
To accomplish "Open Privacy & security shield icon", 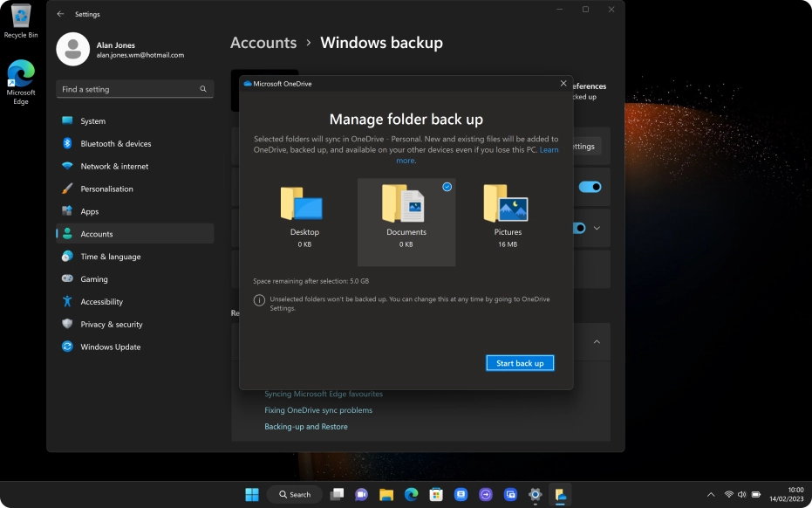I will [67, 324].
